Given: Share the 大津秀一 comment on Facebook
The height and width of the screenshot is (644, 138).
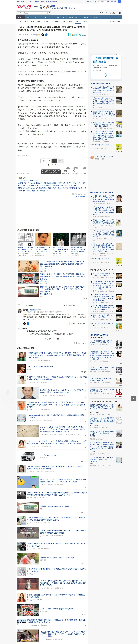Looking at the screenshot, I should pos(28,324).
